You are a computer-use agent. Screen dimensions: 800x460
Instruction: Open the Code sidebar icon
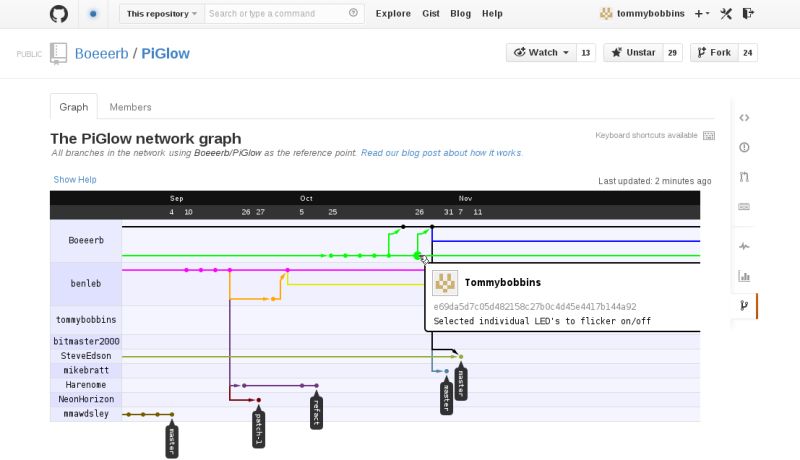click(744, 118)
